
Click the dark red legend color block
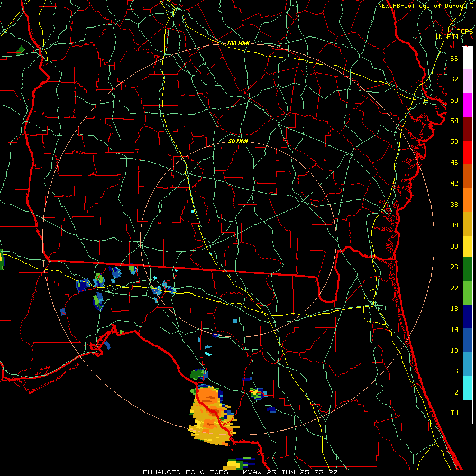[467, 129]
